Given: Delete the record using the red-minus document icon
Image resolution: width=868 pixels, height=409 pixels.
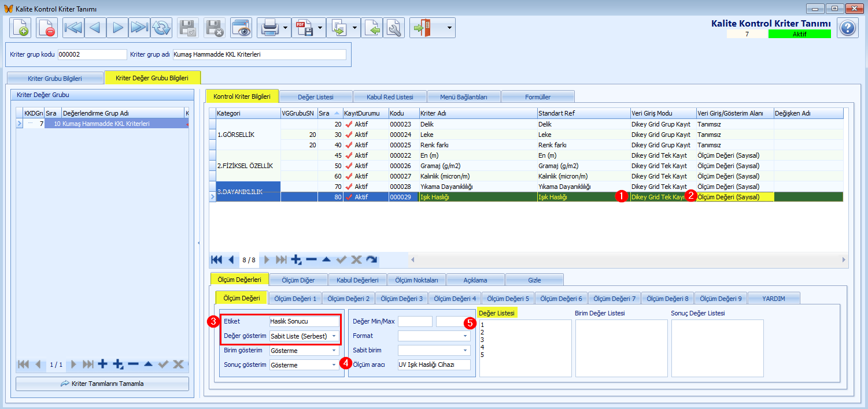Looking at the screenshot, I should [47, 28].
